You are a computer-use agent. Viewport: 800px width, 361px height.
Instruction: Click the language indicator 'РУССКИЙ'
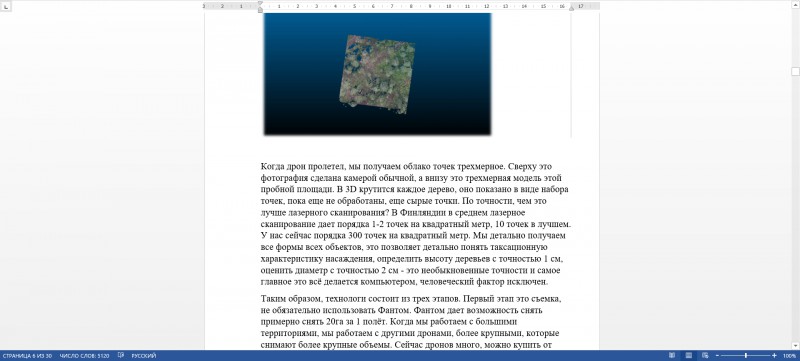(x=144, y=355)
